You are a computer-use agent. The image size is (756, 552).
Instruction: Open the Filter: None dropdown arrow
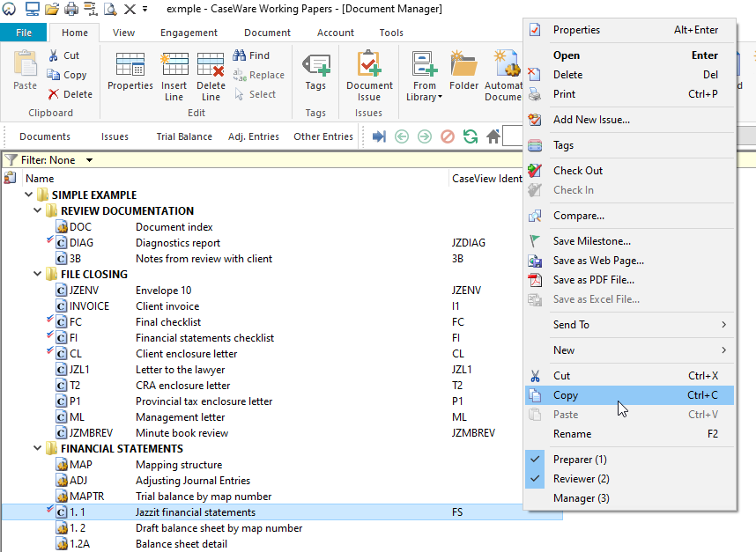(x=89, y=160)
